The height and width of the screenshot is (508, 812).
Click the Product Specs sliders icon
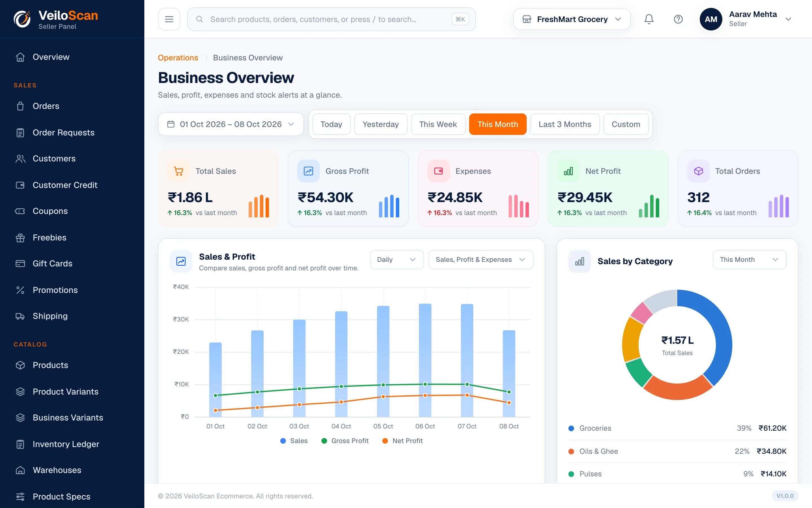pyautogui.click(x=20, y=497)
